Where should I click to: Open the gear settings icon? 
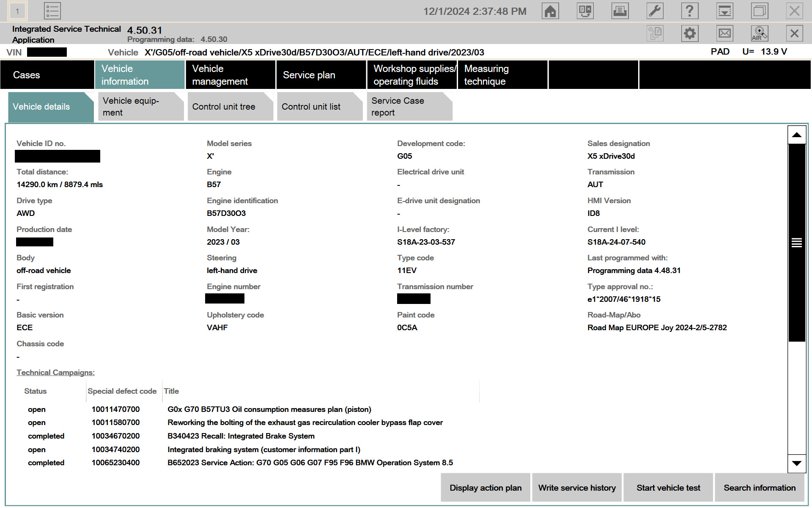[x=690, y=33]
